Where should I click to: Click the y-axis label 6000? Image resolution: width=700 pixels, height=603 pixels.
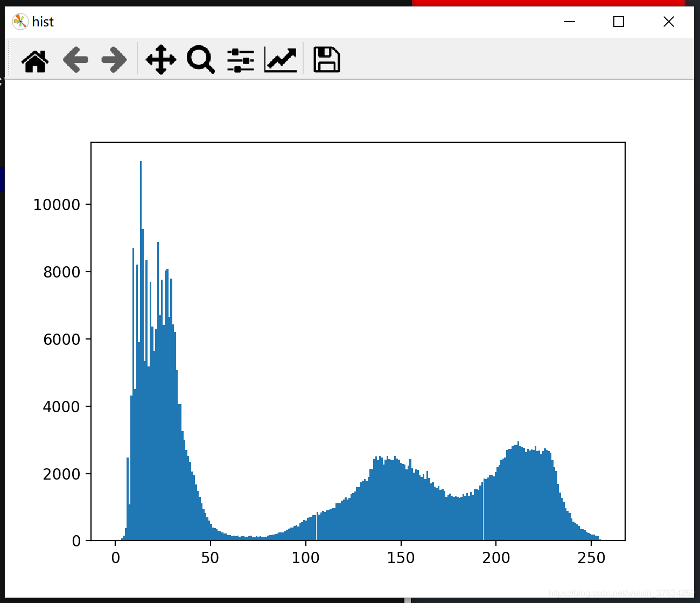pos(61,339)
